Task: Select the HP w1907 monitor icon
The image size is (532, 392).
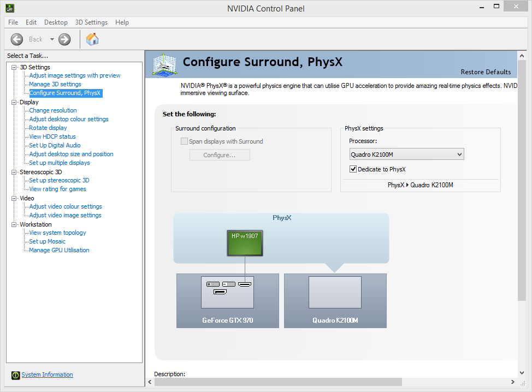Action: point(245,243)
